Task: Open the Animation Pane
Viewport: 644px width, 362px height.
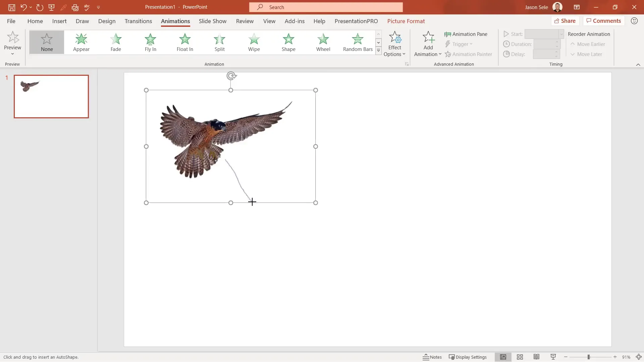Action: (x=466, y=34)
